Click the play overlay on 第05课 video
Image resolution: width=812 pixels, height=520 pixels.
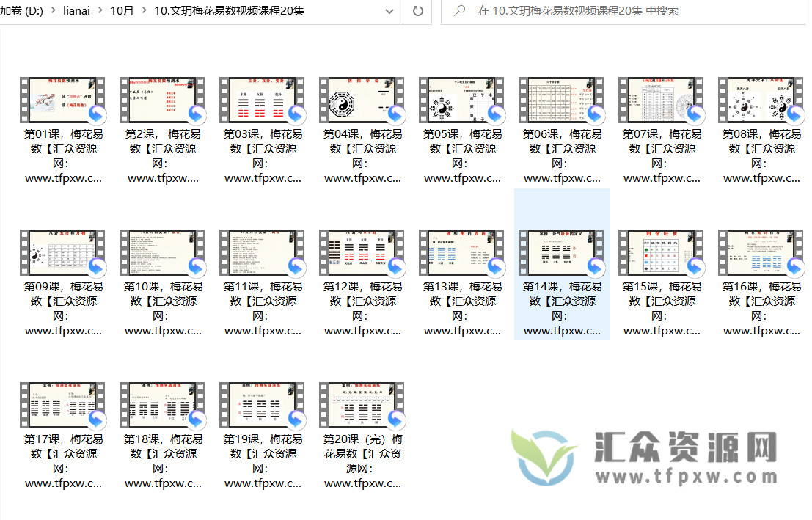[x=494, y=114]
